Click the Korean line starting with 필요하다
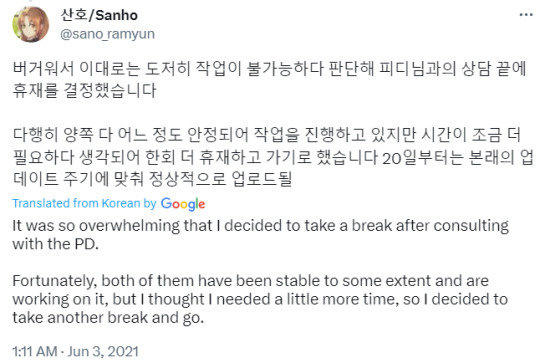The image size is (540, 363). 273,157
